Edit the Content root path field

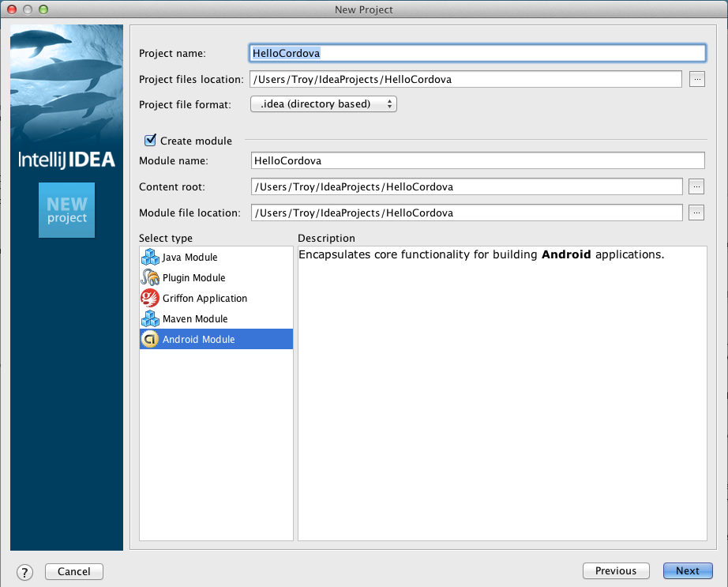(x=466, y=186)
